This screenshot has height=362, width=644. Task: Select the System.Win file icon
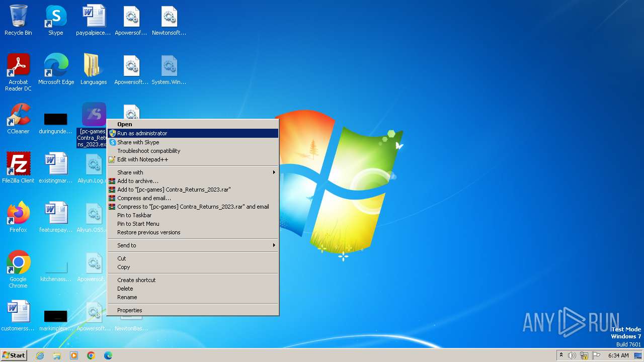(x=169, y=69)
